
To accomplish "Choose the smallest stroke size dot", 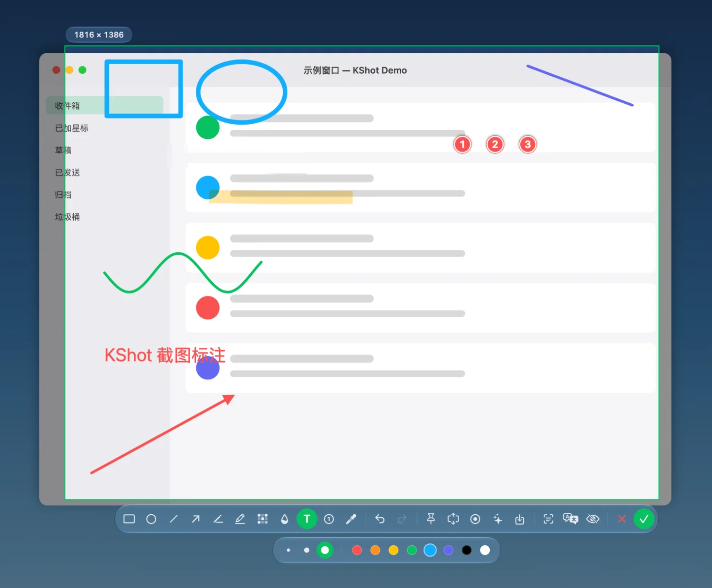I will click(x=288, y=550).
